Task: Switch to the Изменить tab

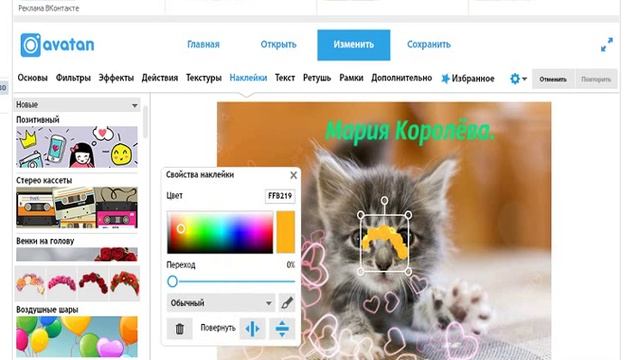Action: [x=353, y=45]
